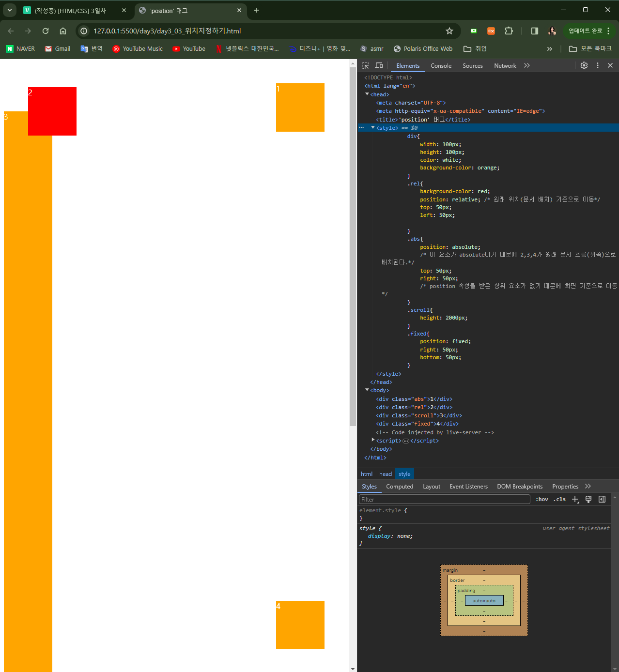Toggle the browser side panel icon
The height and width of the screenshot is (672, 619).
pos(535,31)
